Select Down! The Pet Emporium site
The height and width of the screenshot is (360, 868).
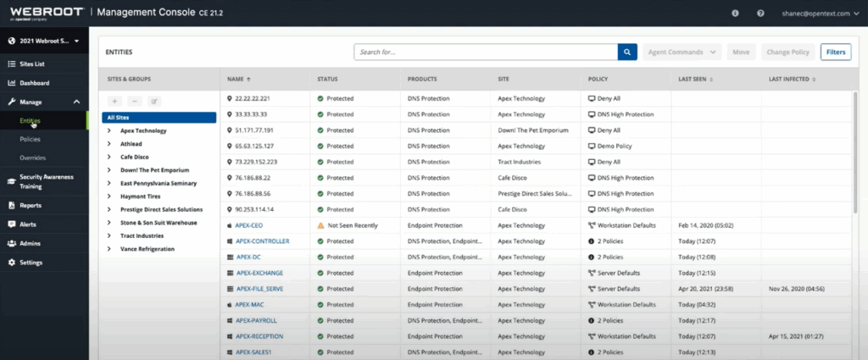(x=155, y=170)
